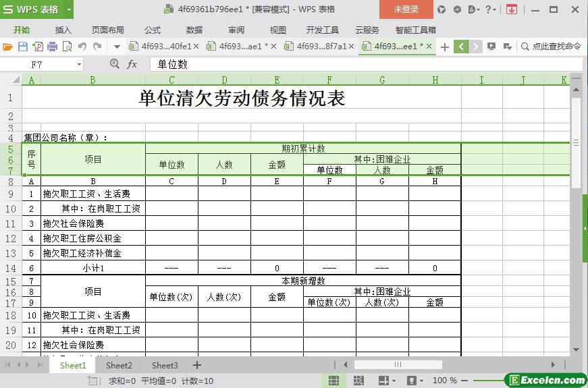The width and height of the screenshot is (588, 388).
Task: Click the Save icon in quick toolbar
Action: (x=23, y=47)
